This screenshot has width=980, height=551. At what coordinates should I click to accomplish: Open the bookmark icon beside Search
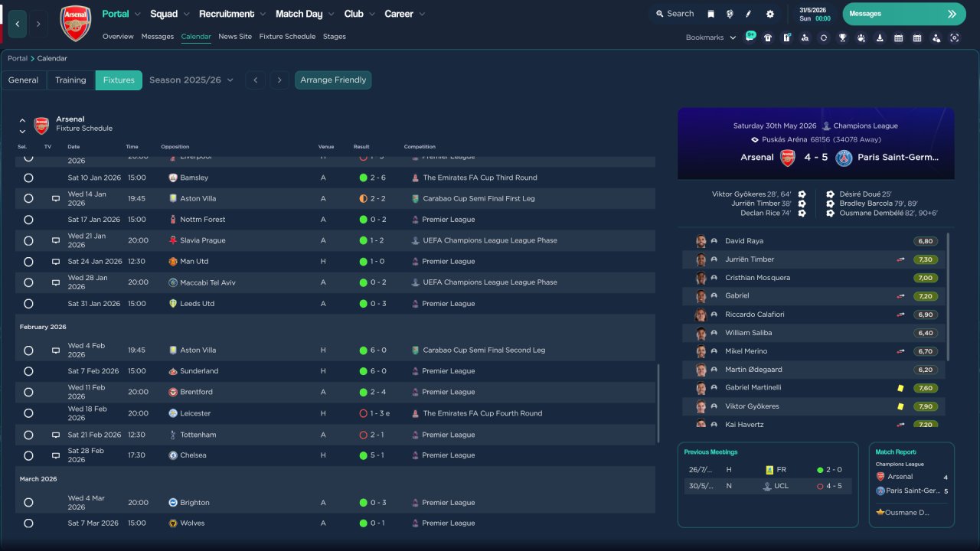(x=710, y=14)
